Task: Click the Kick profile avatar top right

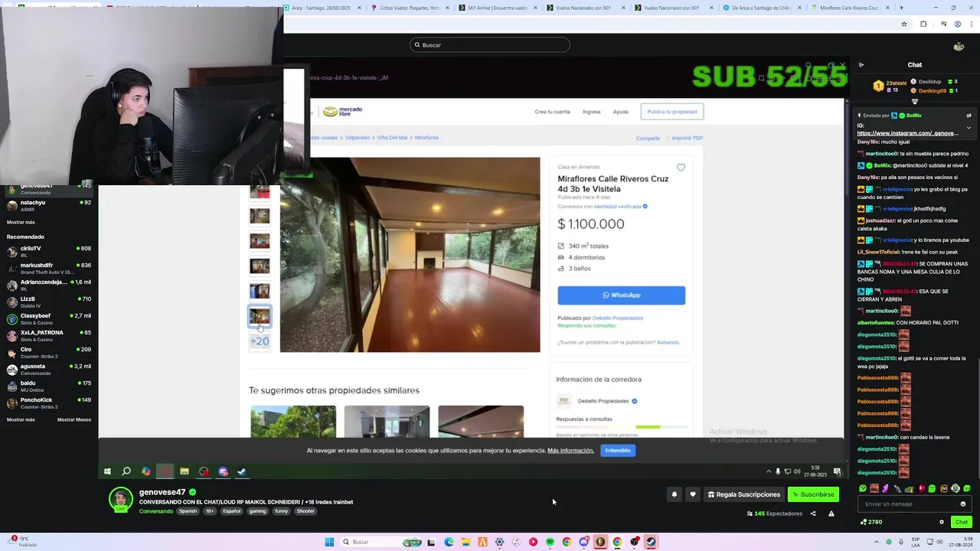Action: [x=959, y=46]
